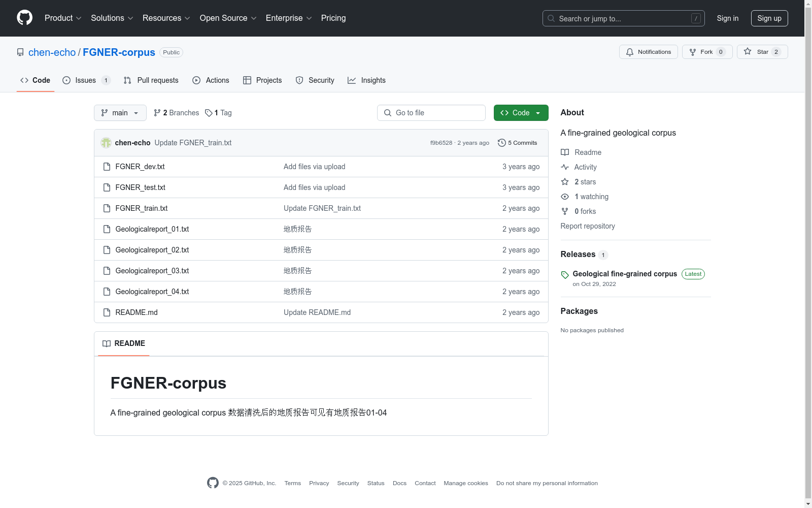Click the file icon beside FGNER_dev.txt

(107, 167)
